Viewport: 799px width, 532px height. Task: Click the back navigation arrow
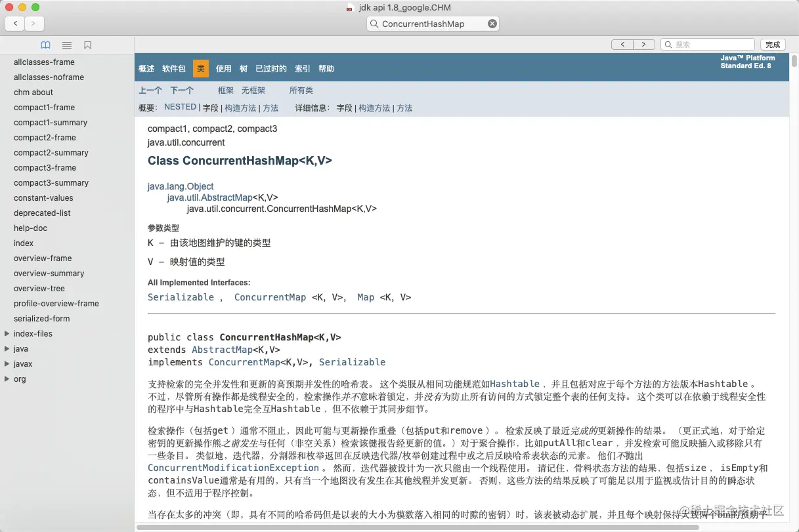pos(14,23)
